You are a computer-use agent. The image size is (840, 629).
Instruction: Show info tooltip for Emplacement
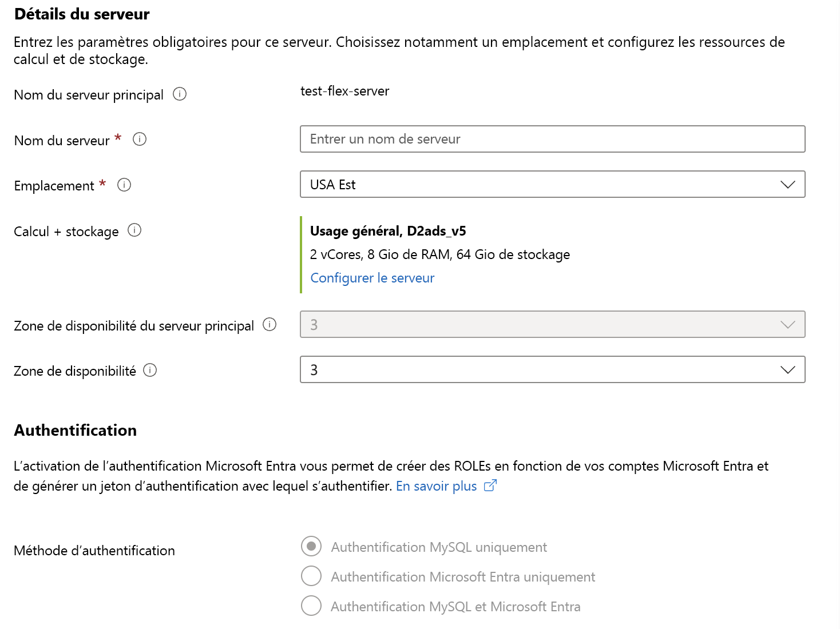point(124,185)
